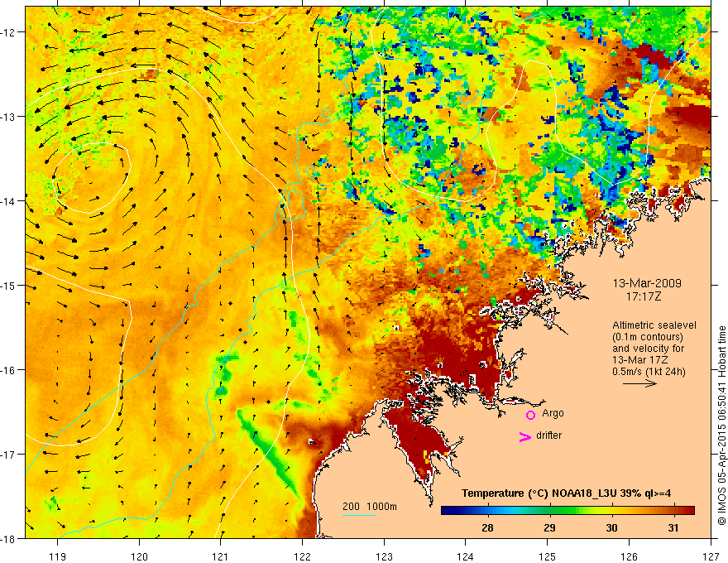This screenshot has width=728, height=563.
Task: Click the magenta drifter arrowhead legend symbol
Action: pyautogui.click(x=525, y=436)
